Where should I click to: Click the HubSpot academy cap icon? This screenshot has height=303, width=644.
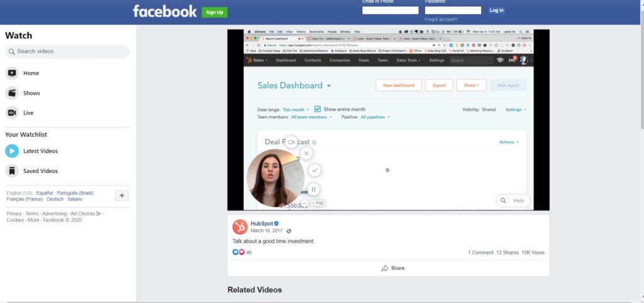click(x=500, y=60)
